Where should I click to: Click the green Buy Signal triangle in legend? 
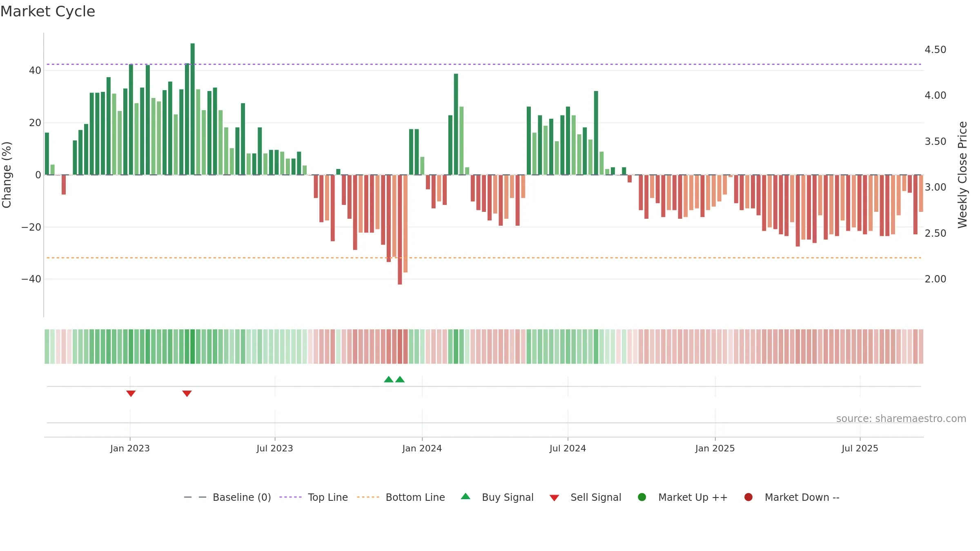(x=465, y=496)
